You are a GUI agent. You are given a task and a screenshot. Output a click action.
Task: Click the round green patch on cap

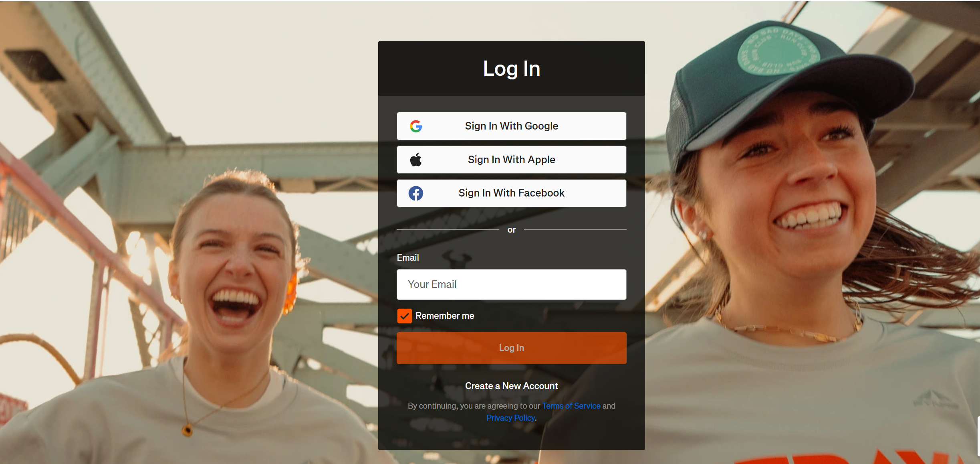(778, 51)
